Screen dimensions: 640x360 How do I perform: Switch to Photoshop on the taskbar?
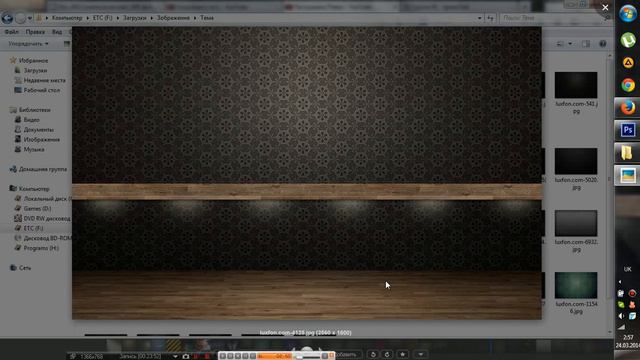pos(627,130)
